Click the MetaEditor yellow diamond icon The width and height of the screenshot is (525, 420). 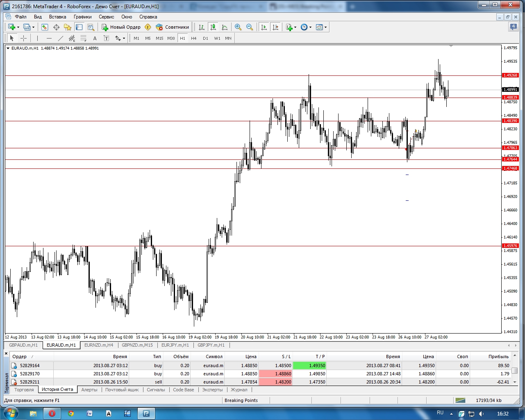(x=148, y=27)
